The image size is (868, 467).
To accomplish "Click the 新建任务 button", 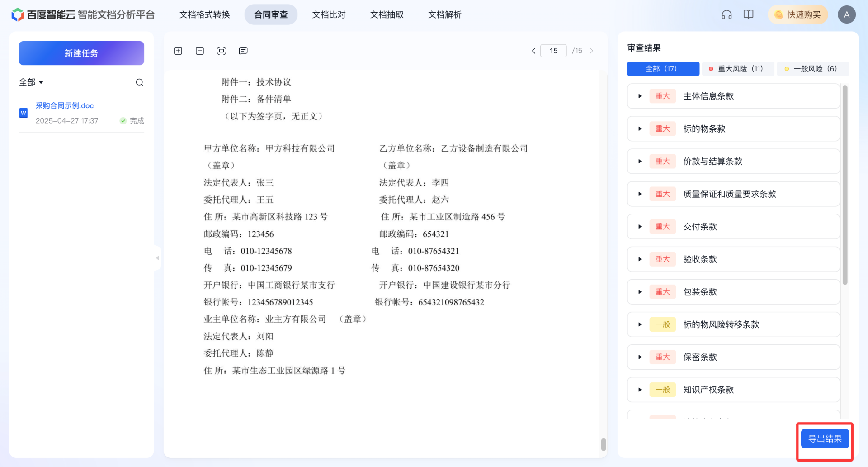I will coord(81,53).
